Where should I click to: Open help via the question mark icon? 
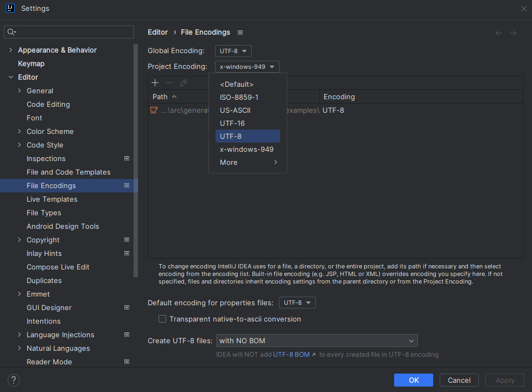[x=13, y=380]
